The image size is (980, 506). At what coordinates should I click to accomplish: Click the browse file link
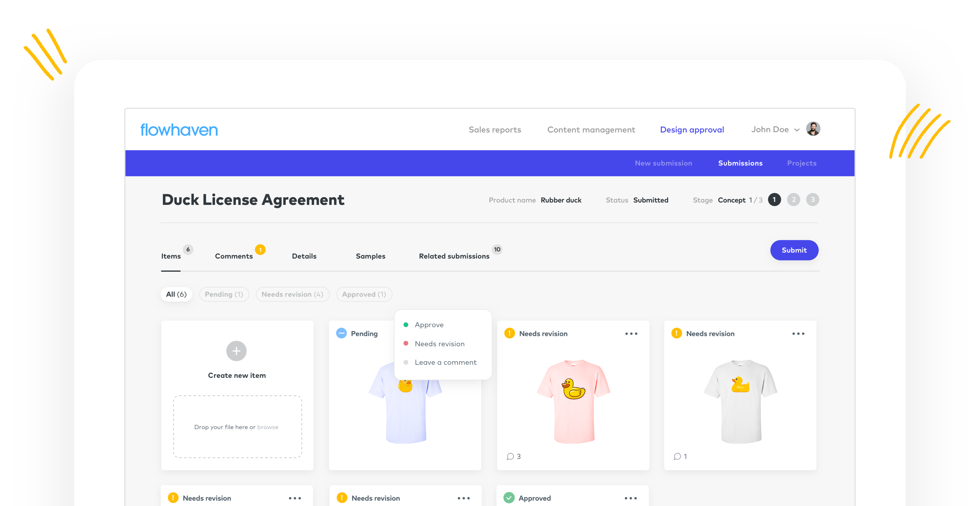(x=268, y=427)
